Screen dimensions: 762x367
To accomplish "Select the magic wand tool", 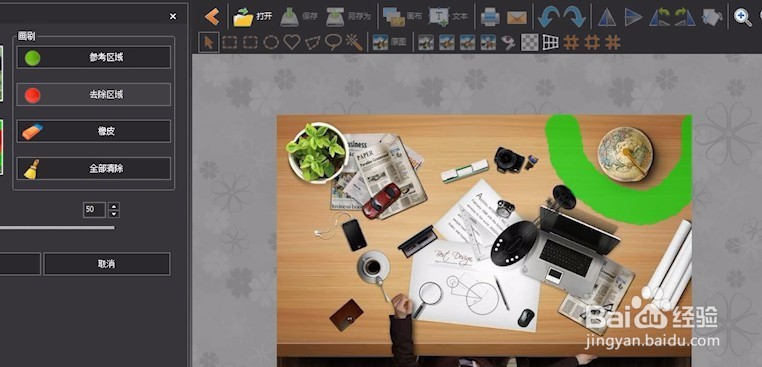I will (x=354, y=43).
